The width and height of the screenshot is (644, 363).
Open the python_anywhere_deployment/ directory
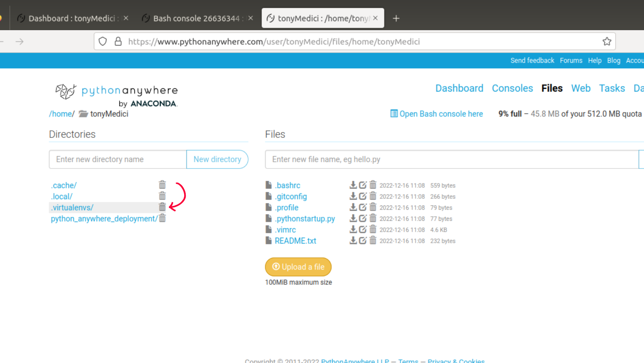(104, 218)
